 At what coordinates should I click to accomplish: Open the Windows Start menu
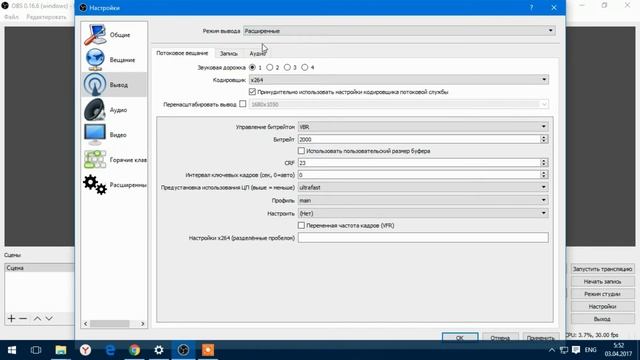[x=12, y=350]
